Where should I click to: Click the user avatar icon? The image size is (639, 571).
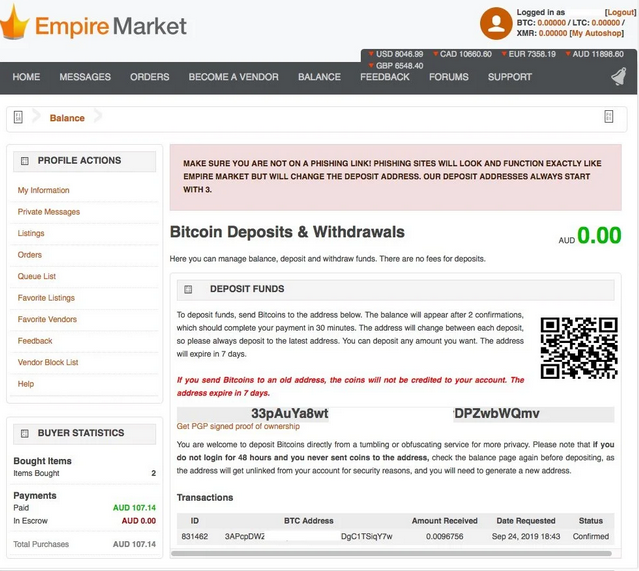tap(496, 24)
